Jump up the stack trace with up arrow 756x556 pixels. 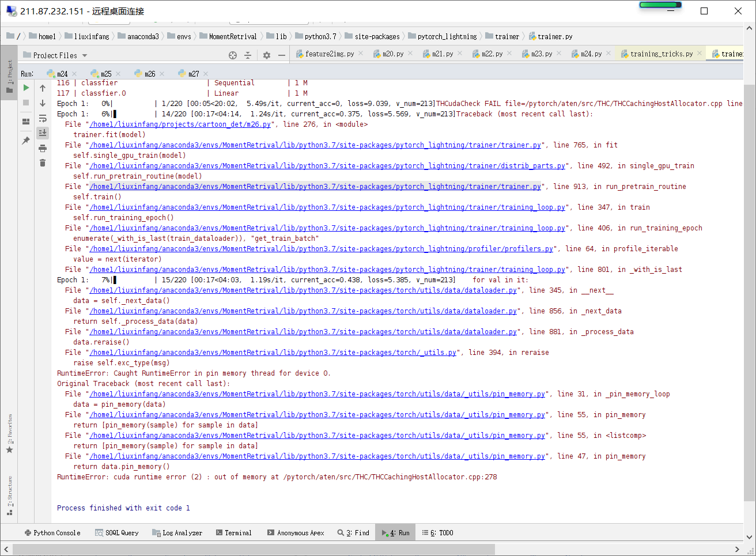[43, 88]
